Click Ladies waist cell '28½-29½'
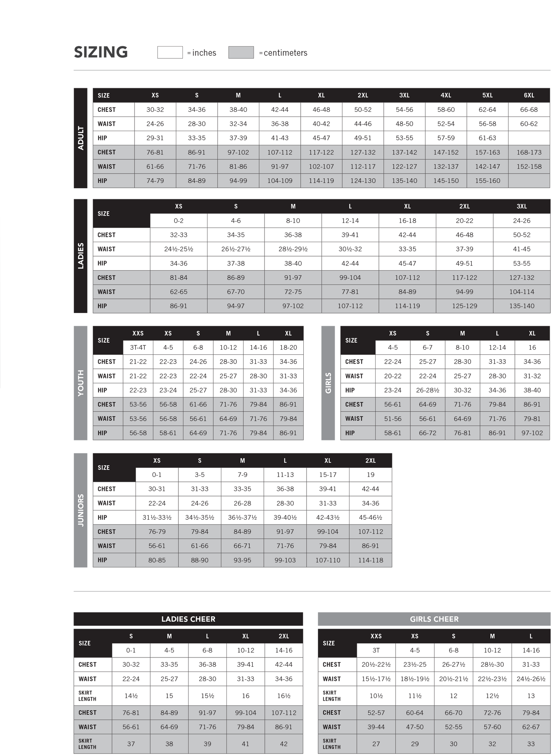The image size is (553, 756). 293,249
